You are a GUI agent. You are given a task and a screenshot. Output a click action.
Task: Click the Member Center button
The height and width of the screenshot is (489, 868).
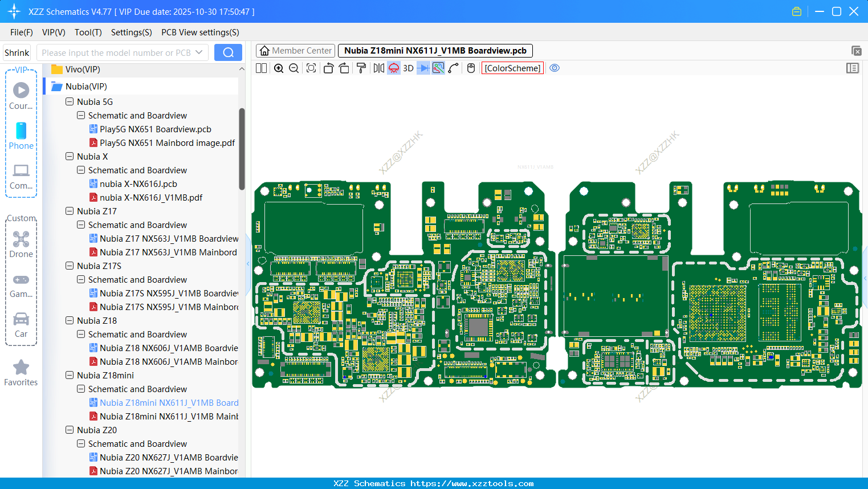[x=295, y=50]
